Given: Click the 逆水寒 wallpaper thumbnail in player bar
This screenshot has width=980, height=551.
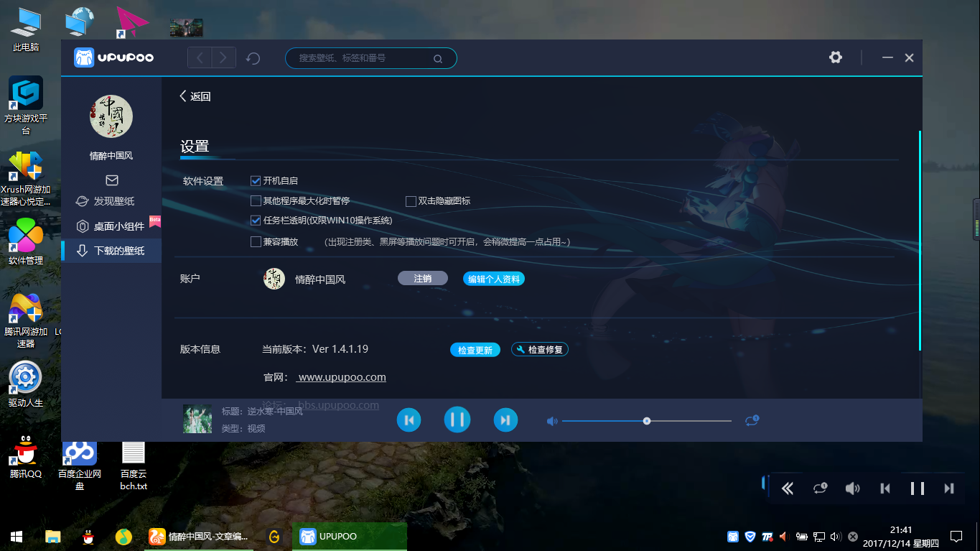Looking at the screenshot, I should click(197, 420).
